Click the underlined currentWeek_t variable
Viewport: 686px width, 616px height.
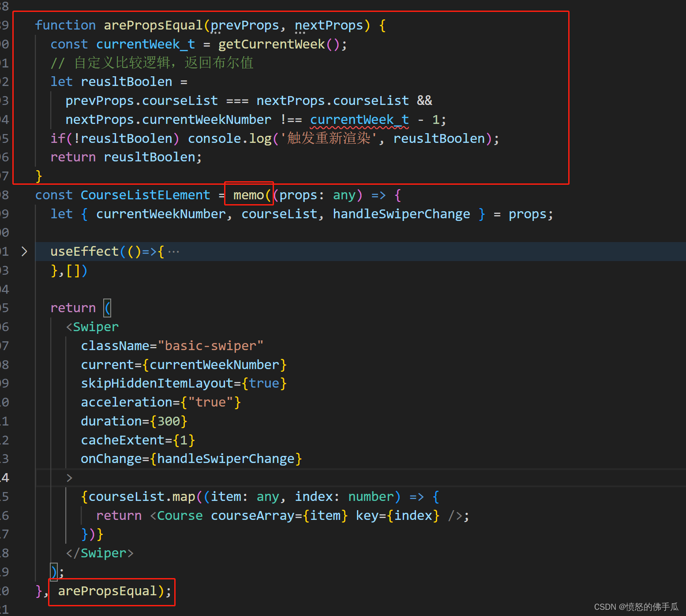(360, 119)
